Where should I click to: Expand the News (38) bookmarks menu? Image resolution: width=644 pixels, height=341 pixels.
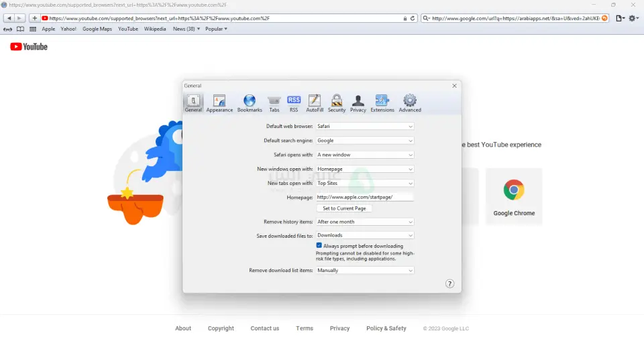(x=186, y=29)
